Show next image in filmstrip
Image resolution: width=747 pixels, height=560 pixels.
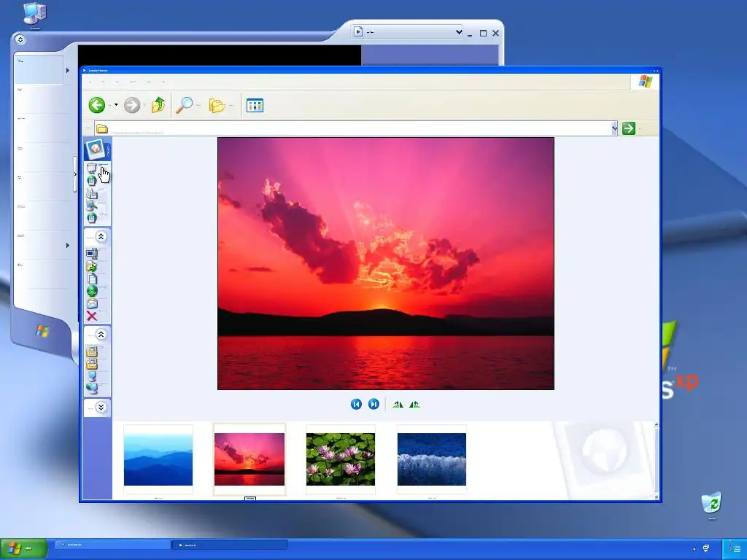373,404
